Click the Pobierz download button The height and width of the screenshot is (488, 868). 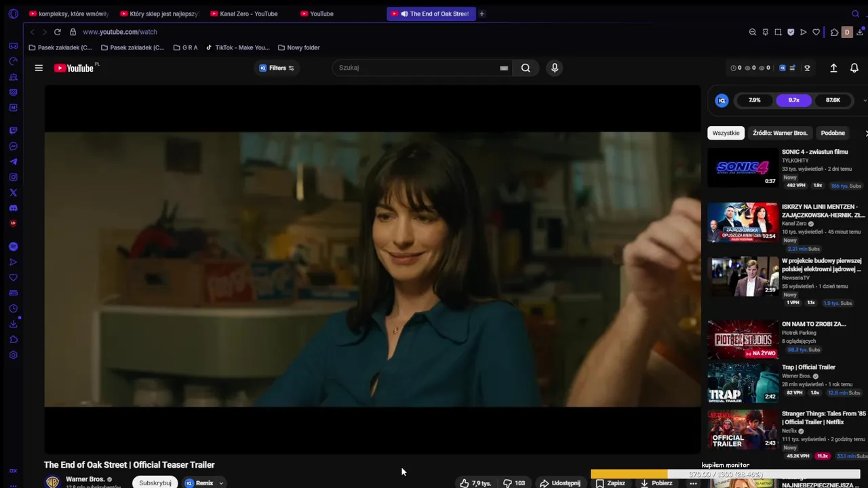click(x=656, y=483)
